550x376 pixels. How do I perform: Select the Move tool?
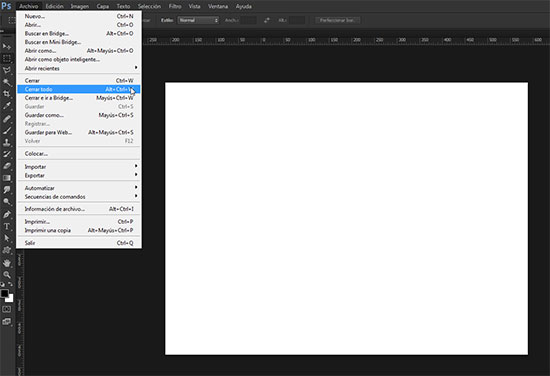[7, 46]
